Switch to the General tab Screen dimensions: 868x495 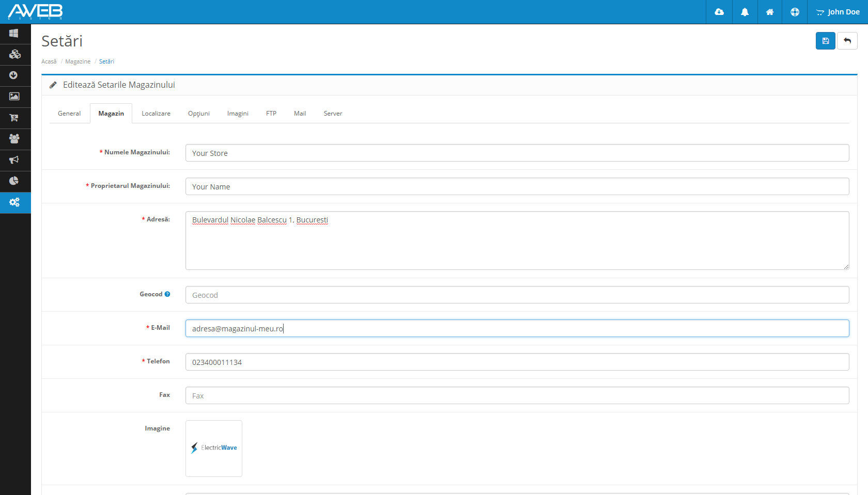69,114
